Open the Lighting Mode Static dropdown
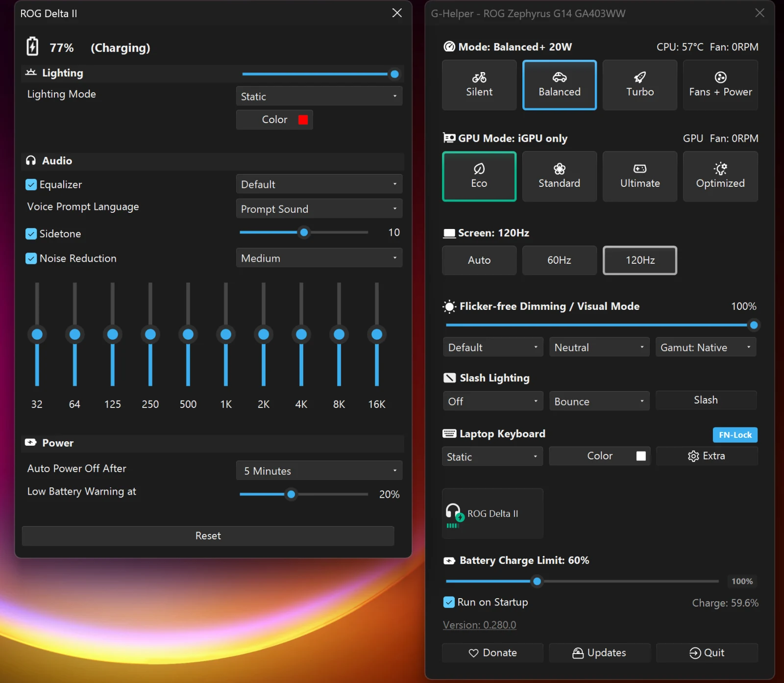The width and height of the screenshot is (784, 683). click(319, 96)
